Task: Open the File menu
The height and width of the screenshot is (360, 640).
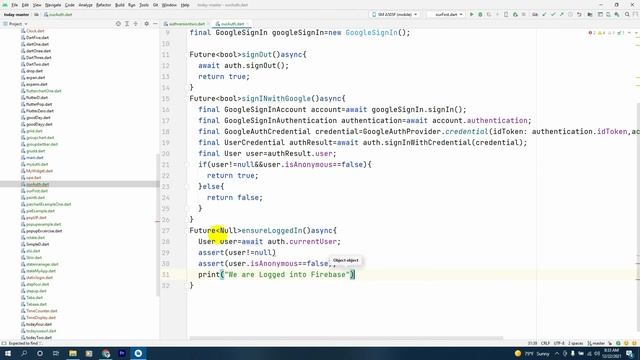Action: (14, 5)
